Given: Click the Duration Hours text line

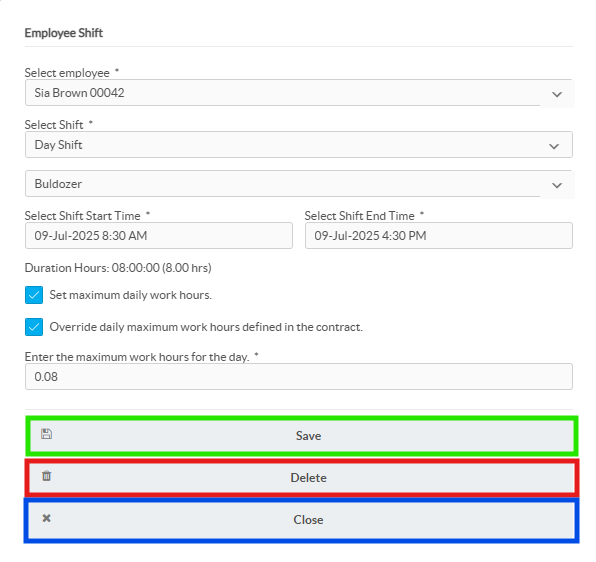Looking at the screenshot, I should click(118, 268).
